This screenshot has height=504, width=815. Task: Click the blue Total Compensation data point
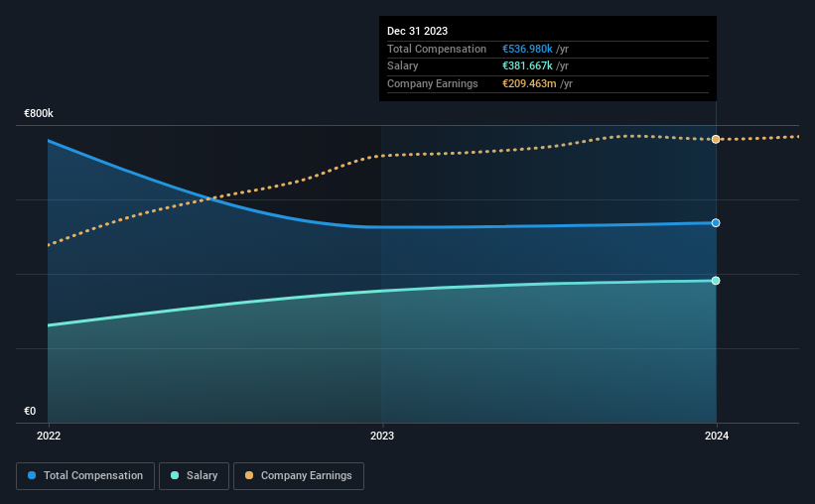coord(716,223)
